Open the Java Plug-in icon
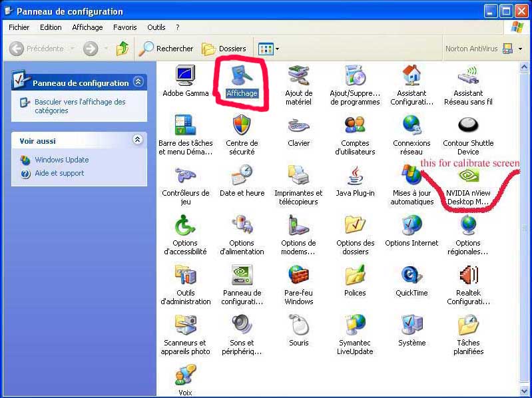The width and height of the screenshot is (532, 398). coord(355,181)
